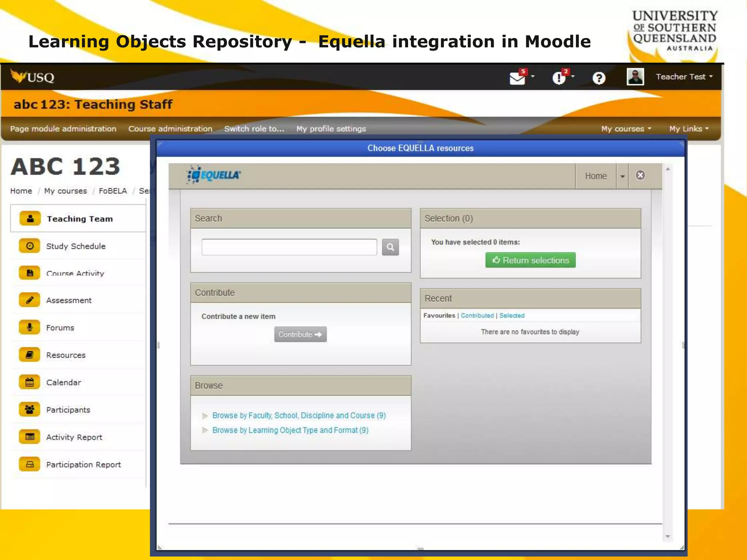This screenshot has width=747, height=560.
Task: Click the My courses breadcrumb link
Action: 66,191
